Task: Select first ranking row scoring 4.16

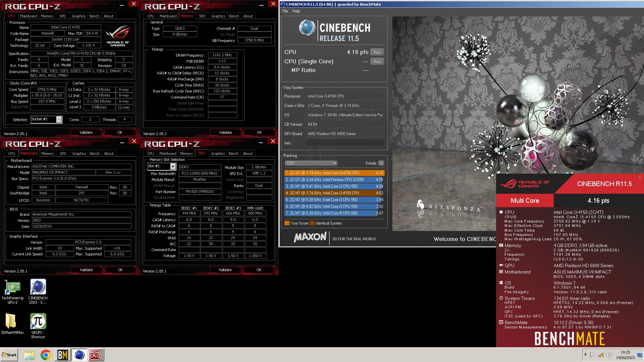Action: pos(334,173)
